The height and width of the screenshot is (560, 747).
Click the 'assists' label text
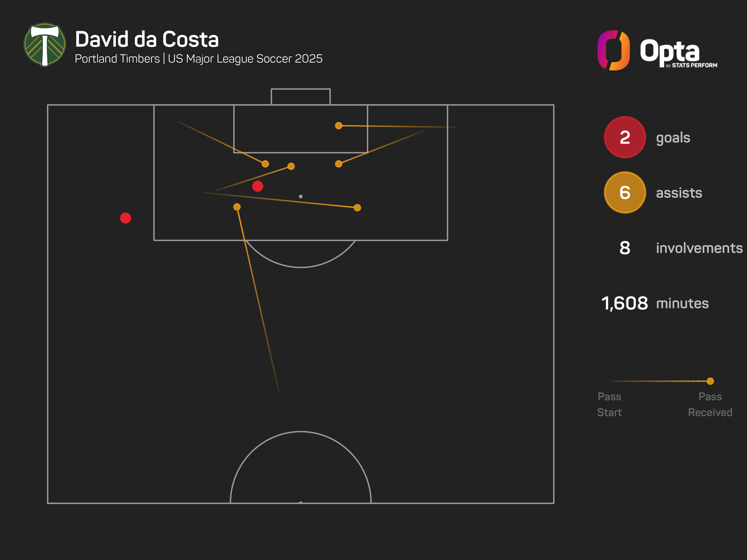679,193
